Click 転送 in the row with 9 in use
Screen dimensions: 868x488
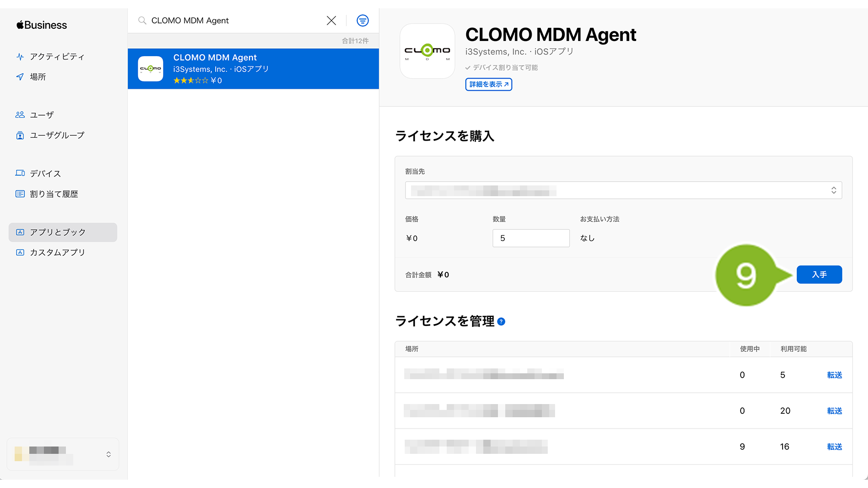(834, 447)
